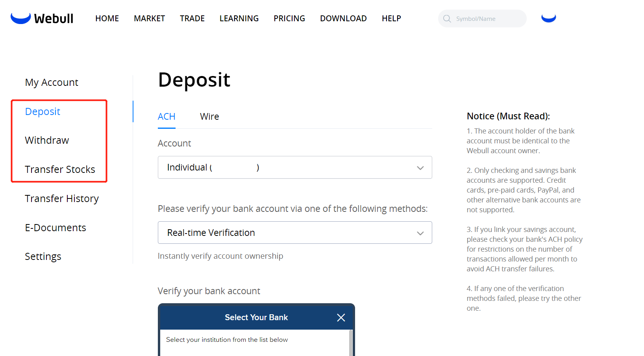
Task: Expand the Individual account dropdown
Action: coord(295,167)
